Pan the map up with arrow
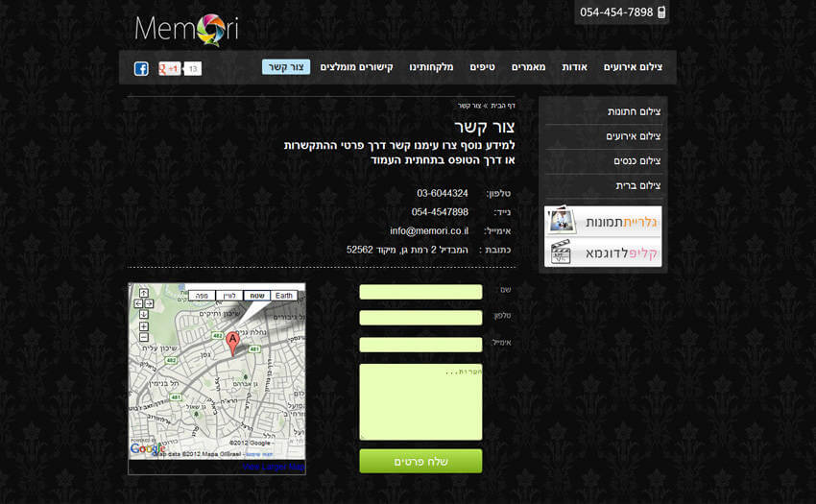This screenshot has height=504, width=816. (x=143, y=293)
